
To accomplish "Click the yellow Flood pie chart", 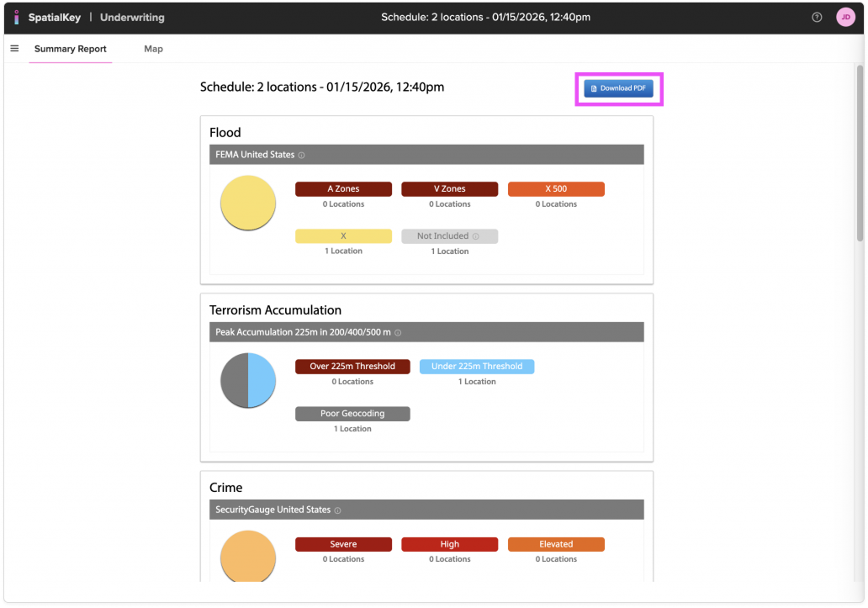I will coord(248,203).
